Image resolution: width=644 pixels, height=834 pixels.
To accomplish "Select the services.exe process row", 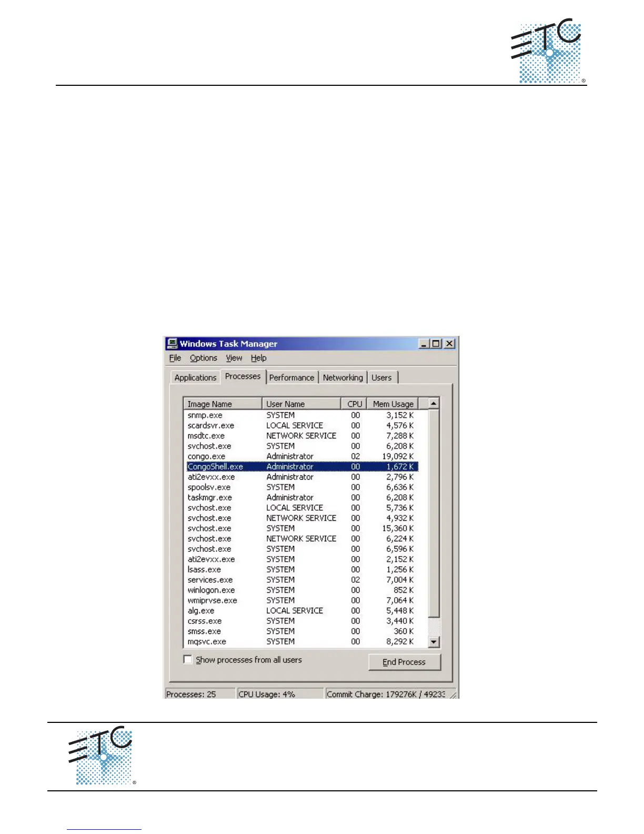I will coord(301,580).
